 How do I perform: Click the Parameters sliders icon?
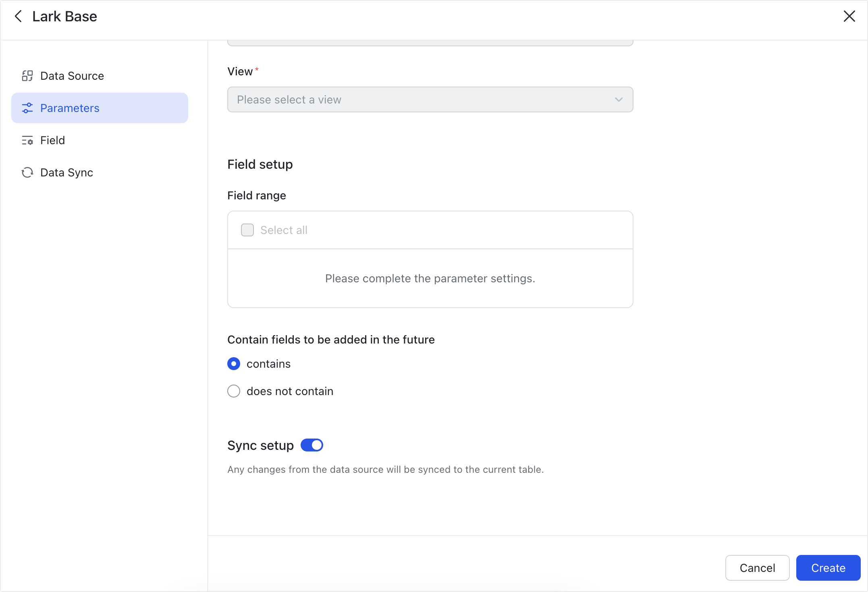[x=27, y=108]
